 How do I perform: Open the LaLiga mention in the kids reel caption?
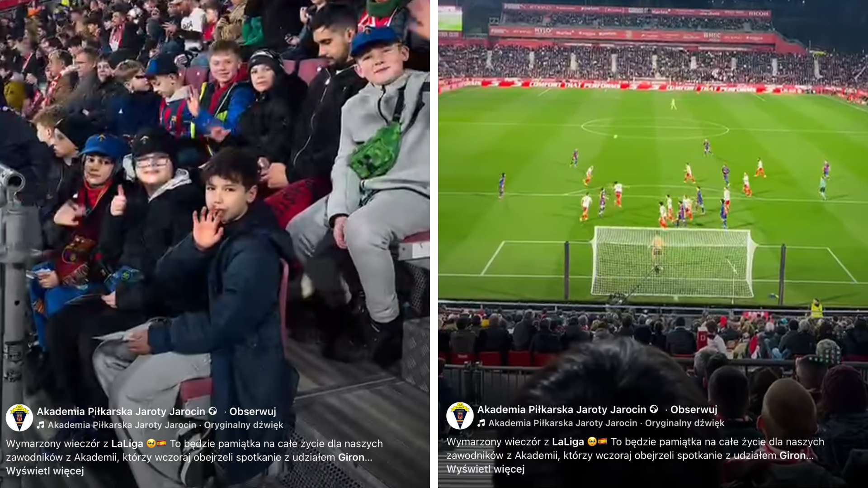pyautogui.click(x=127, y=444)
